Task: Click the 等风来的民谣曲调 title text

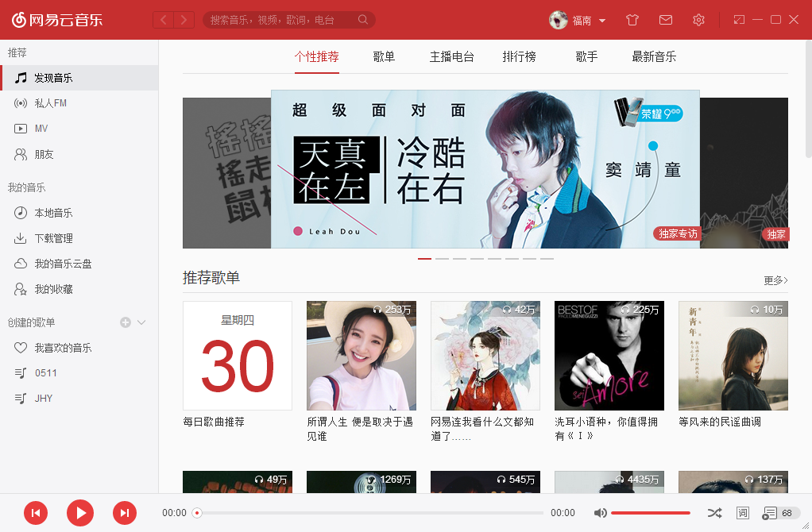Action: pyautogui.click(x=720, y=422)
